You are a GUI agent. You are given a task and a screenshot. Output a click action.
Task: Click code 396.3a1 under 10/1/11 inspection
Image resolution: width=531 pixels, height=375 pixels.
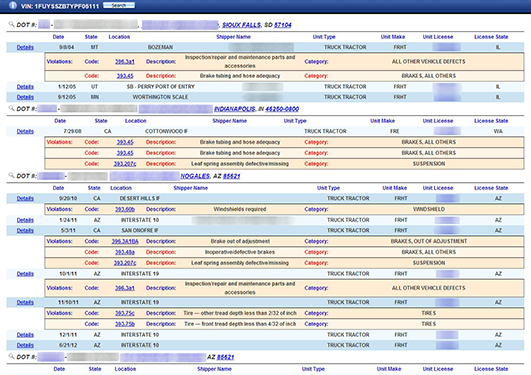coord(125,288)
